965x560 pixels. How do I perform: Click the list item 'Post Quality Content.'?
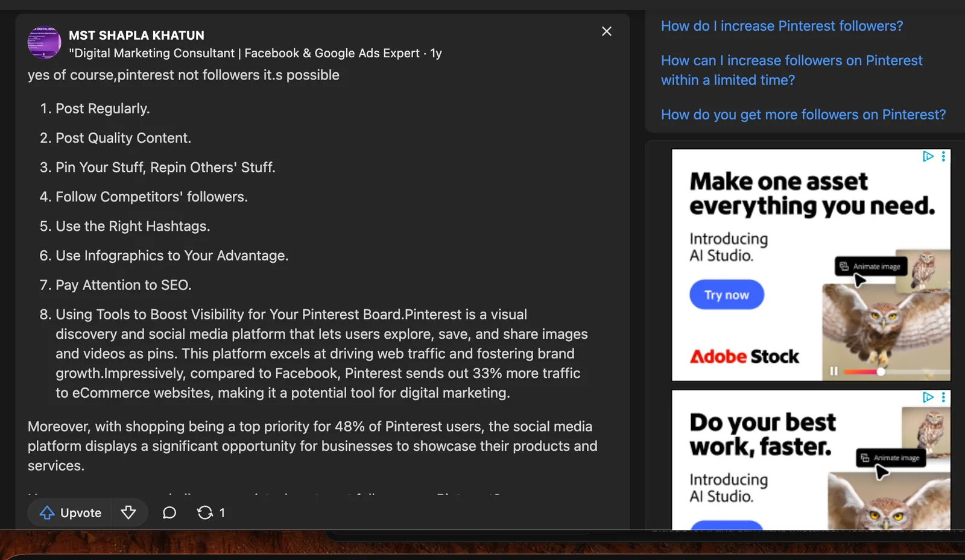pos(123,138)
